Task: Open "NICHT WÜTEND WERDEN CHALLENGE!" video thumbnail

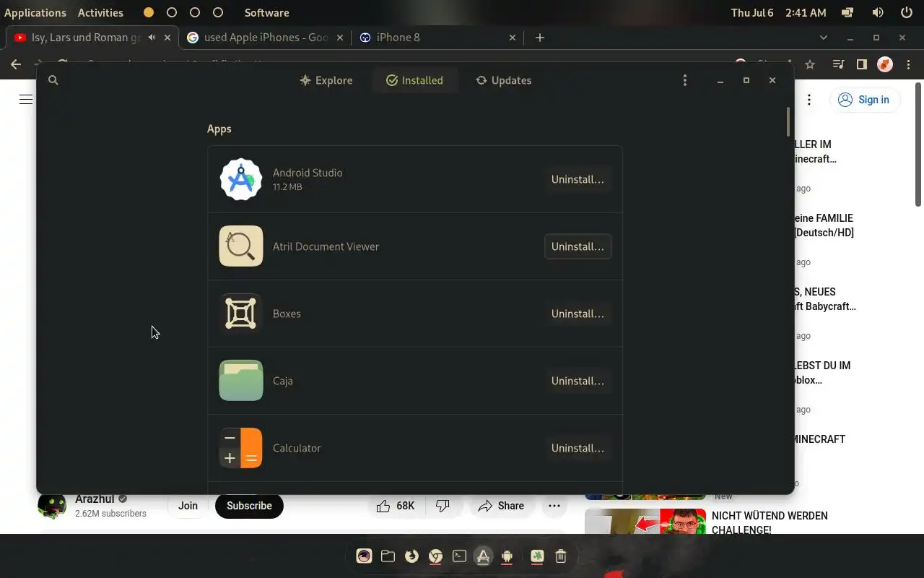Action: [645, 522]
